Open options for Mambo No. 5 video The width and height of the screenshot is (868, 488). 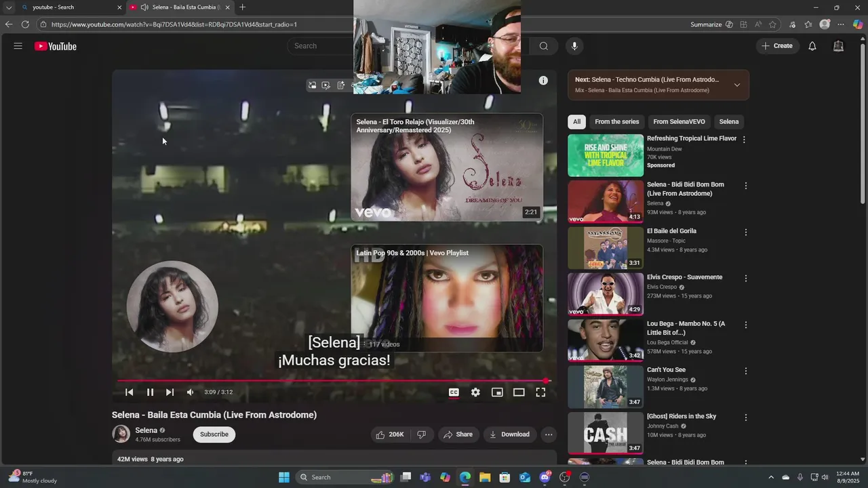746,325
